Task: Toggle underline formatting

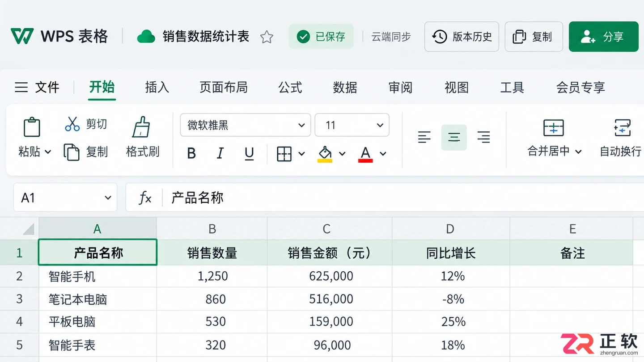Action: pos(249,154)
